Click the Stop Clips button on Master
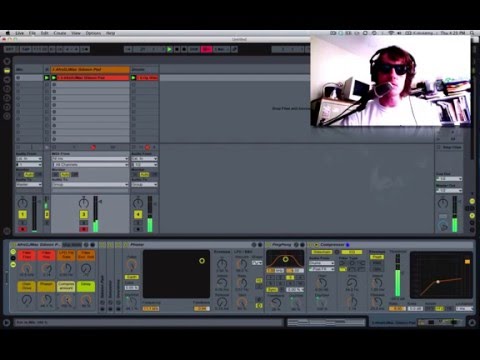 [449, 147]
